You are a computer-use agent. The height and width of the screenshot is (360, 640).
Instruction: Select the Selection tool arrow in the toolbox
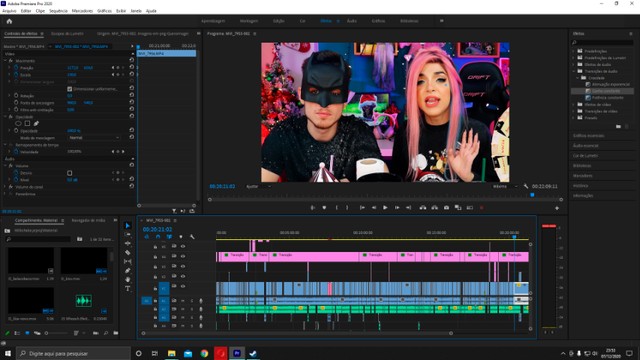(127, 225)
